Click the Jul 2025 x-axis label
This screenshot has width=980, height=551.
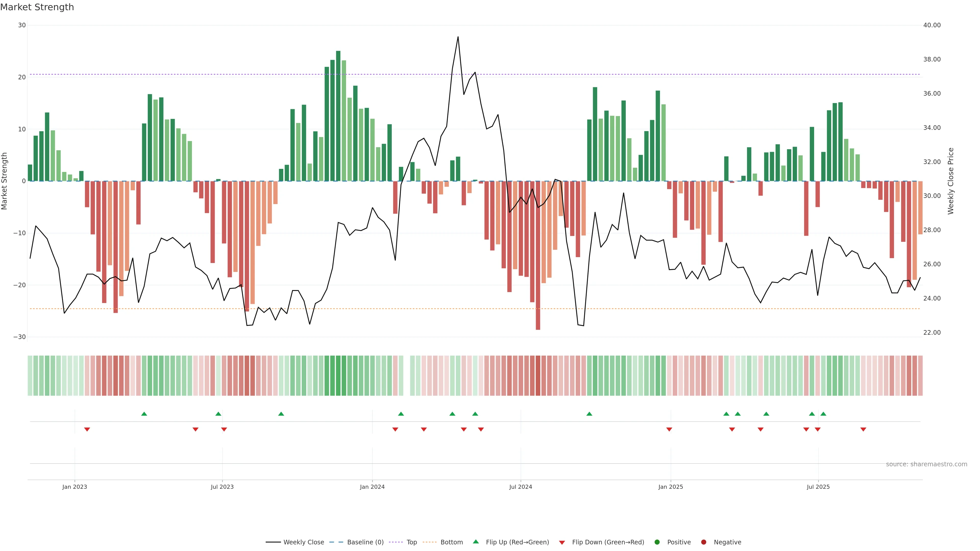pyautogui.click(x=818, y=487)
